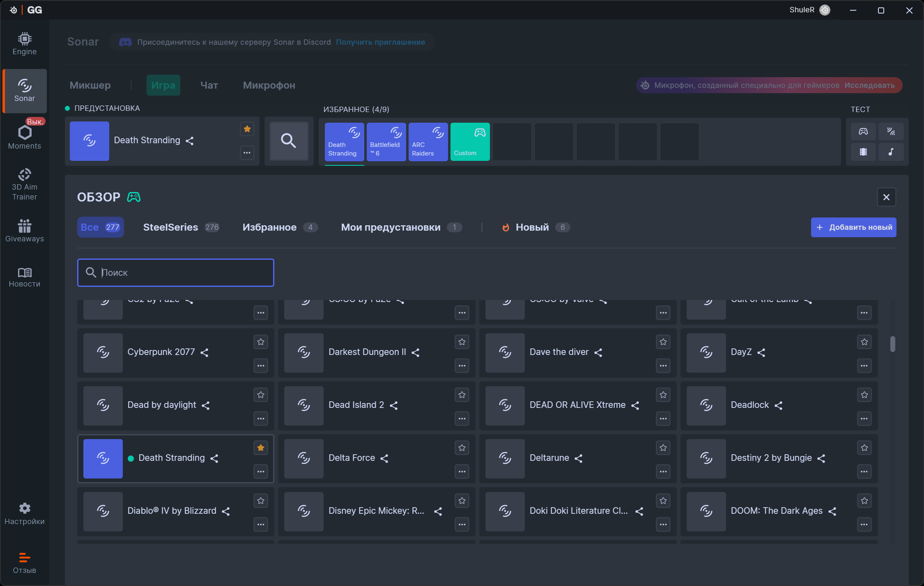924x586 pixels.
Task: Open options menu of current Death Stranding preset
Action: coord(247,153)
